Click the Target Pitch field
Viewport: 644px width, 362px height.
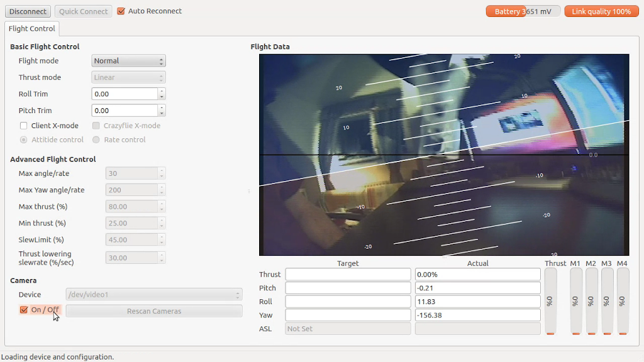click(x=348, y=288)
